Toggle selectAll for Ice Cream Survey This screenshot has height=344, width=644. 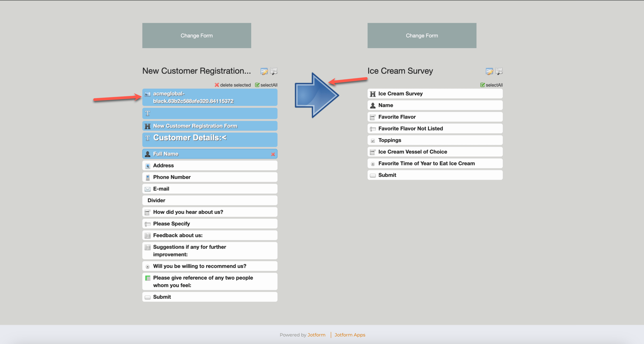[x=491, y=85]
